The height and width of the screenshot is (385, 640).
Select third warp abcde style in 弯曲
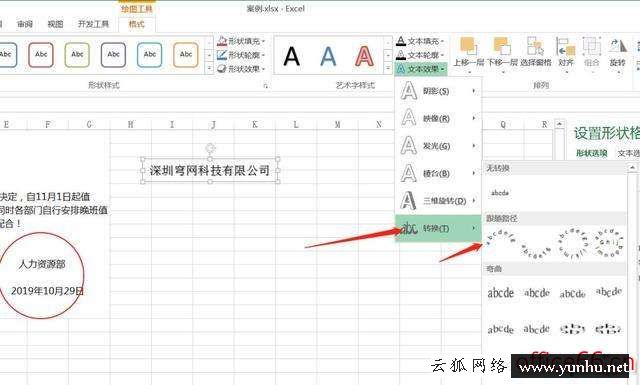573,294
